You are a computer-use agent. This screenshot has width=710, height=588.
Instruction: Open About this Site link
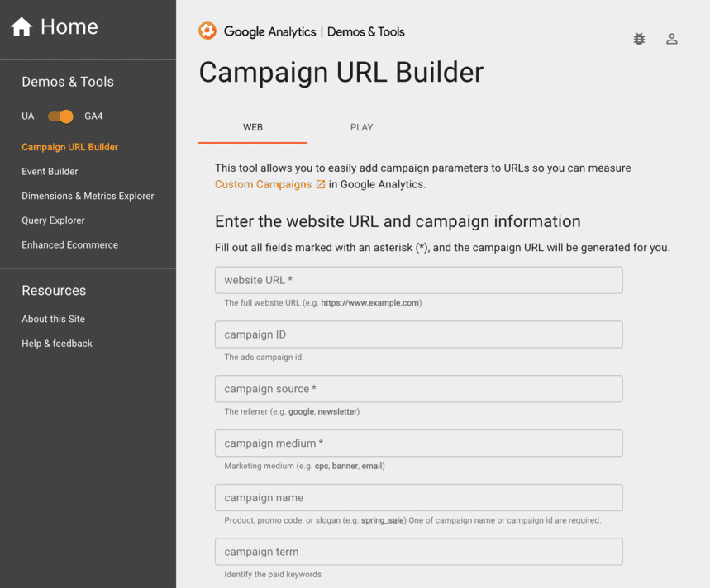pos(53,319)
